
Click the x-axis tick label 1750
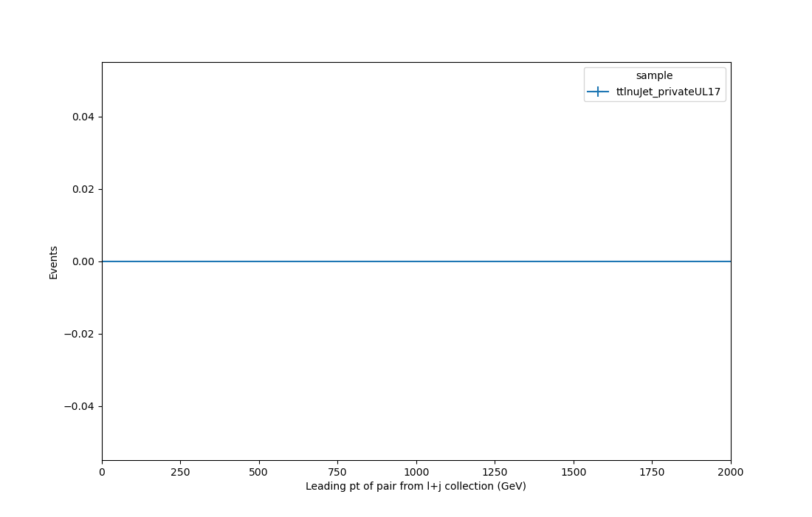(x=652, y=472)
